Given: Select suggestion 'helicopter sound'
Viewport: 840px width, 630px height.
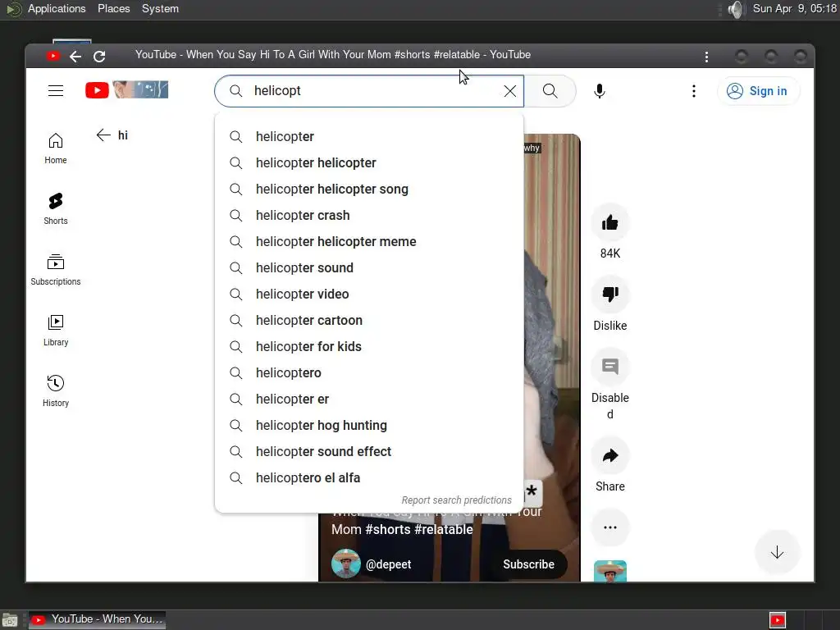Looking at the screenshot, I should click(369, 268).
